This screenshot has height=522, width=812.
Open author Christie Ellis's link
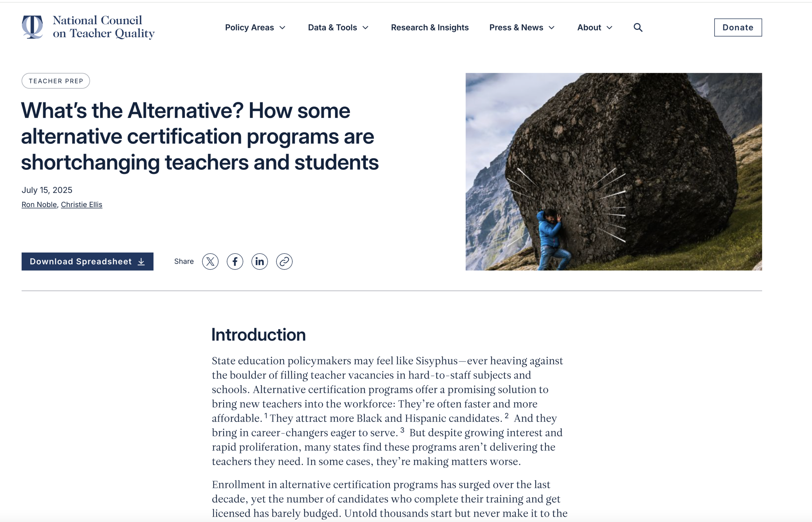82,204
